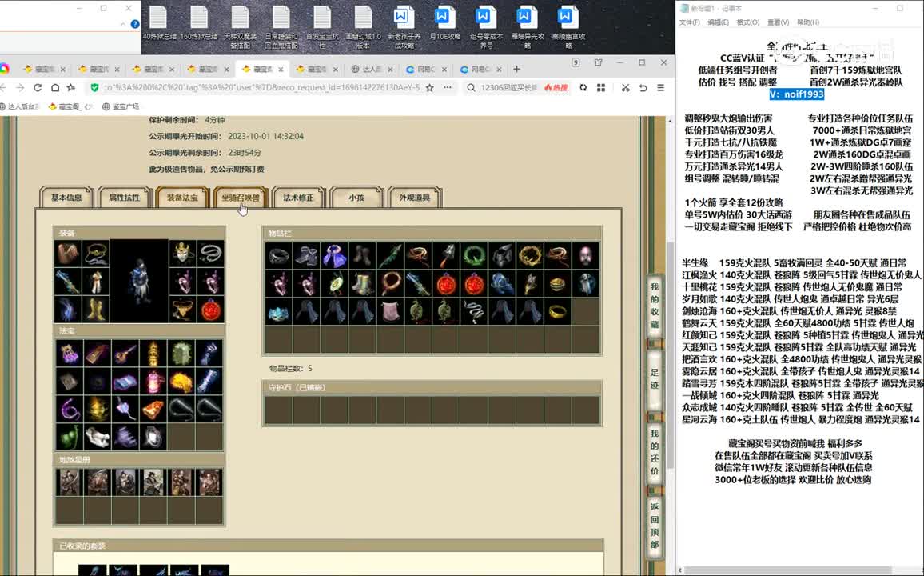924x576 pixels.
Task: Open the 小孩 tab
Action: 356,198
